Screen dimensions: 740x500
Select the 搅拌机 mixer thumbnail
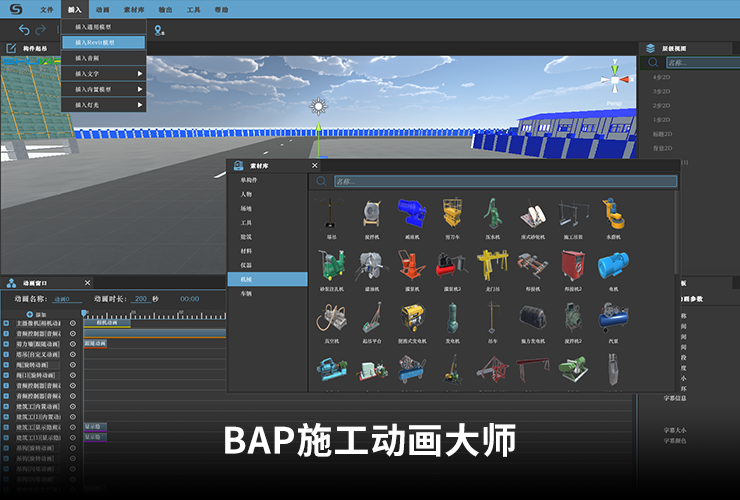pyautogui.click(x=372, y=213)
